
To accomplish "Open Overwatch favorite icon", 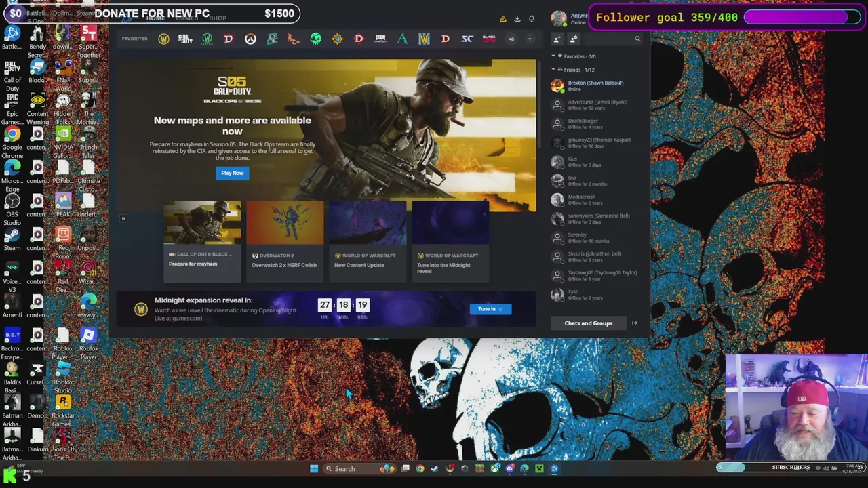I will click(250, 39).
